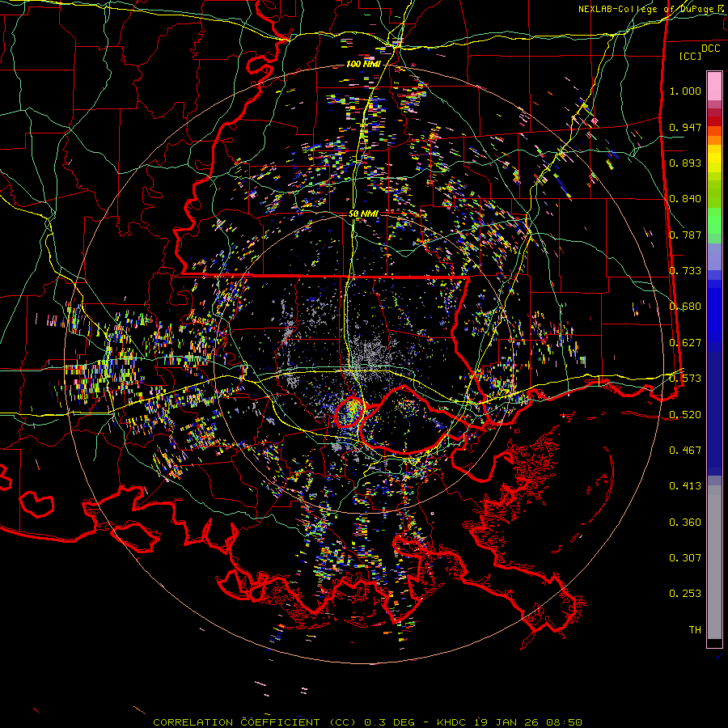Select the 50 NMI range ring label

(x=364, y=214)
